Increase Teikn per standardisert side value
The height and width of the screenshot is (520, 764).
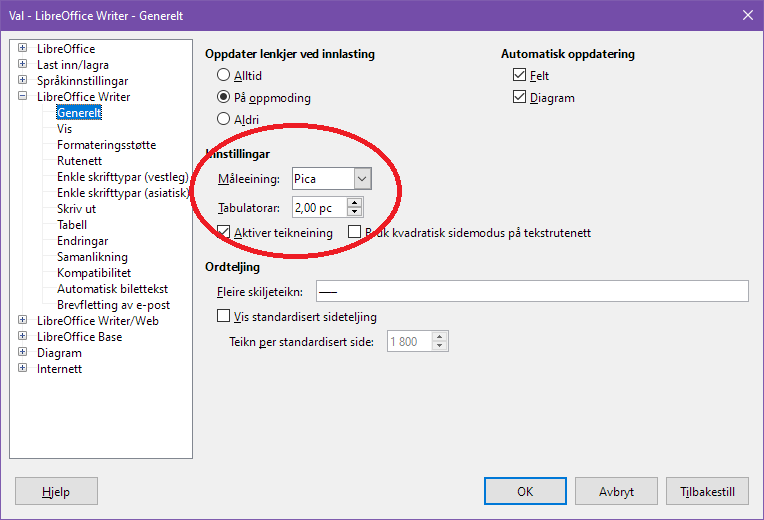pos(439,336)
